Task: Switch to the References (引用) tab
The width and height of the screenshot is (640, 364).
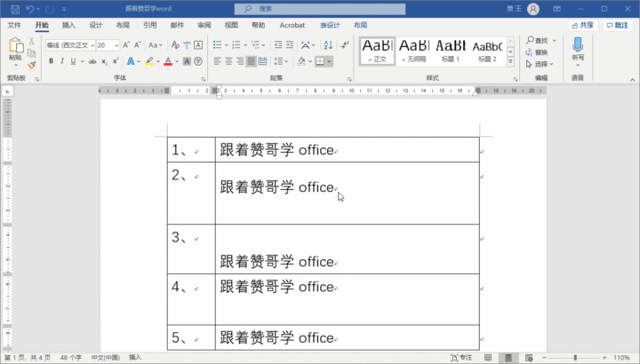Action: [x=150, y=25]
